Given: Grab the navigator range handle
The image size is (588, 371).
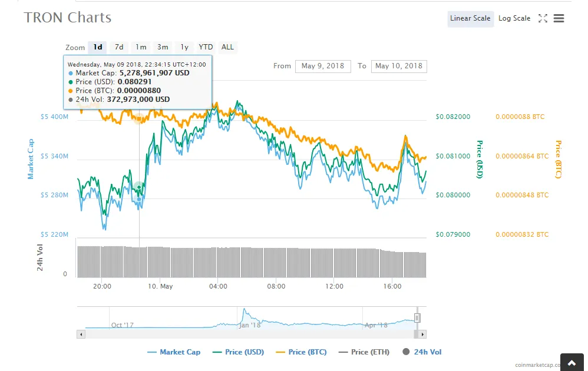Looking at the screenshot, I should pos(417,318).
